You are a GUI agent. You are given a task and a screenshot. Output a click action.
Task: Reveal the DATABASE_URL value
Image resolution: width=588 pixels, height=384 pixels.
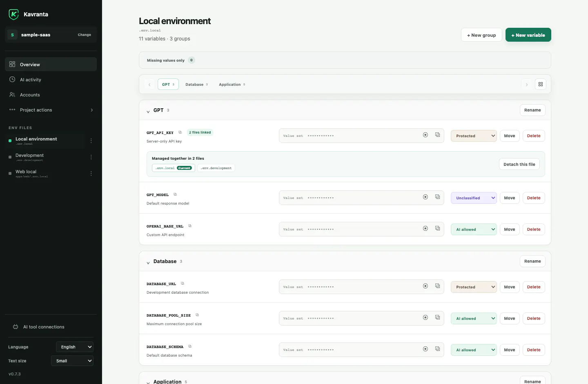coord(425,286)
